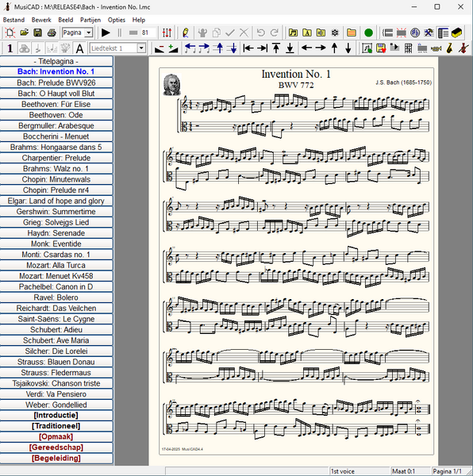Select the violin instrument icon
Image resolution: width=473 pixels, height=476 pixels.
(x=463, y=48)
